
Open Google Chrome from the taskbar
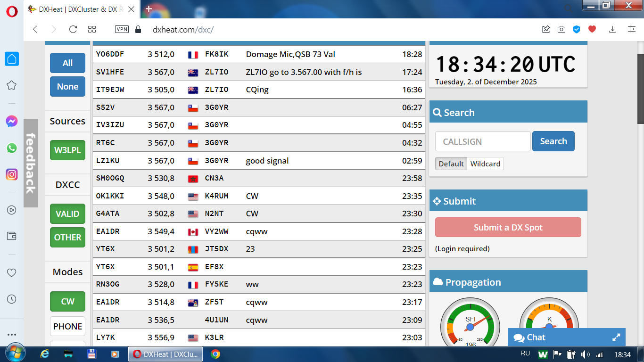pyautogui.click(x=215, y=354)
